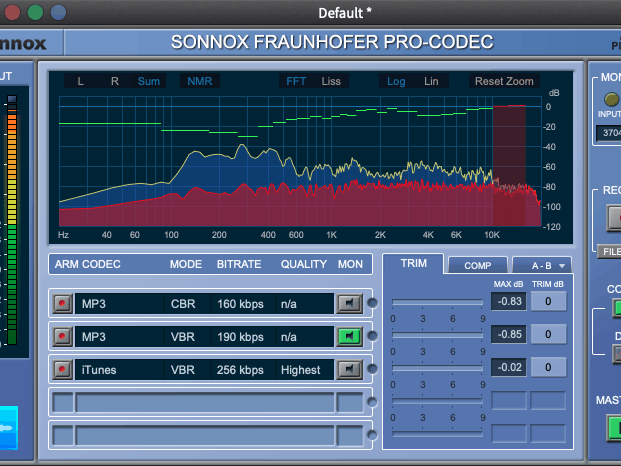Viewport: 621px width, 466px height.
Task: Switch display to FFT view
Action: tap(296, 81)
